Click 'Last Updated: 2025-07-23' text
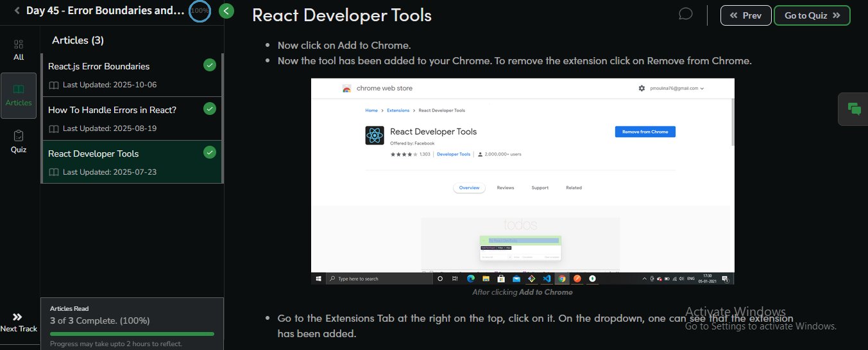Screen dimensions: 868x350 click(110, 172)
